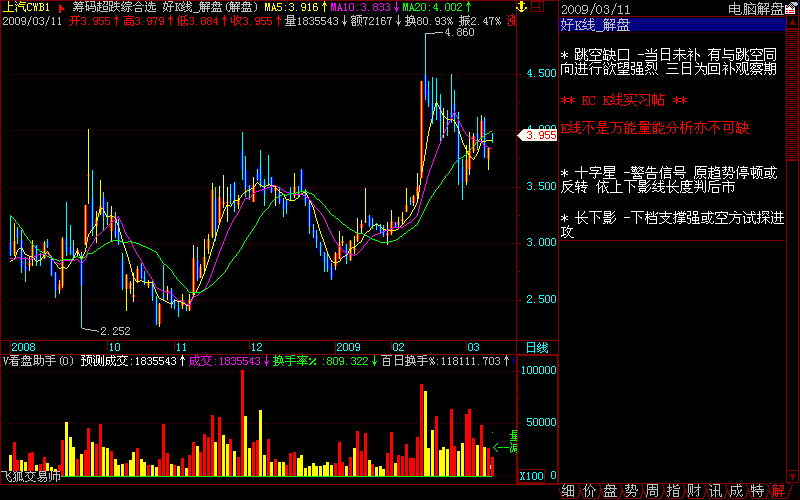Click the 好K线_解盘(解盘) indicator name
The width and height of the screenshot is (800, 500).
(211, 8)
